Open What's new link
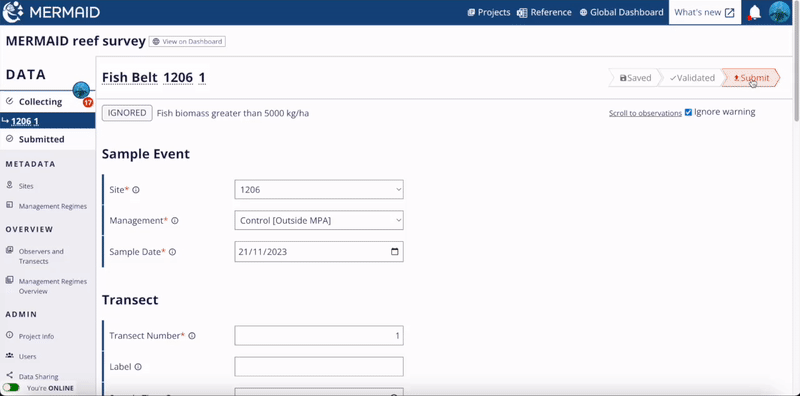800x396 pixels. [x=705, y=12]
